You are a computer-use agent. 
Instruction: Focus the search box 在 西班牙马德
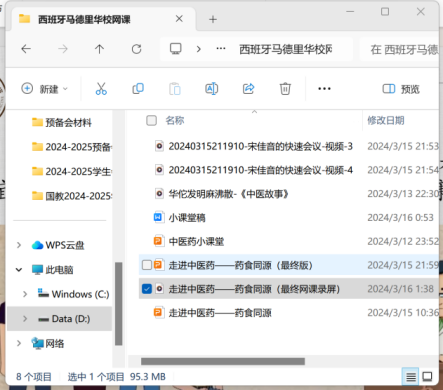[x=399, y=49]
